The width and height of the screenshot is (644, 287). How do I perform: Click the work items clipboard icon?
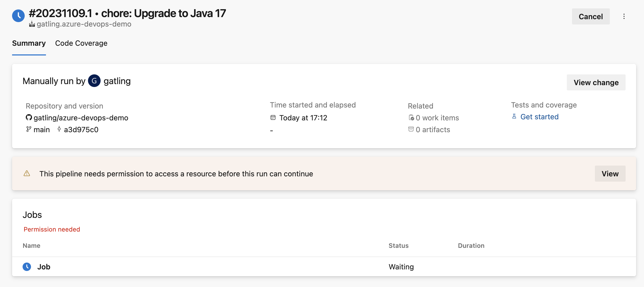(411, 117)
